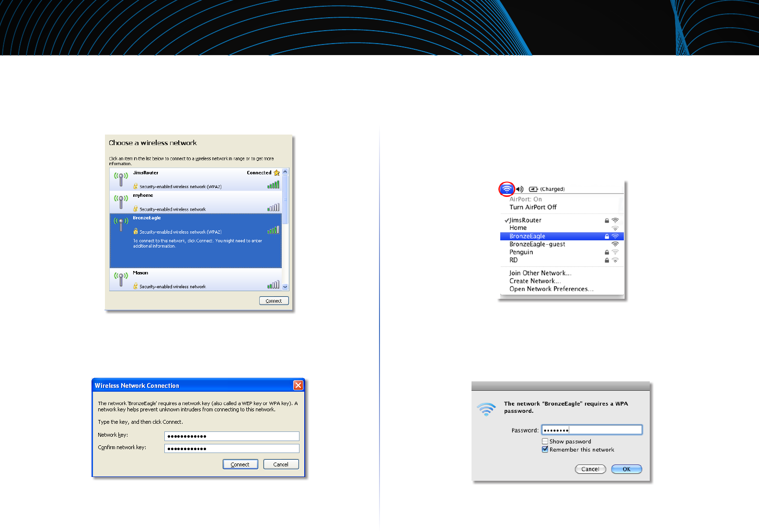Click the Wi-Fi signal icon on Penguin's row
This screenshot has height=532, width=759.
615,252
